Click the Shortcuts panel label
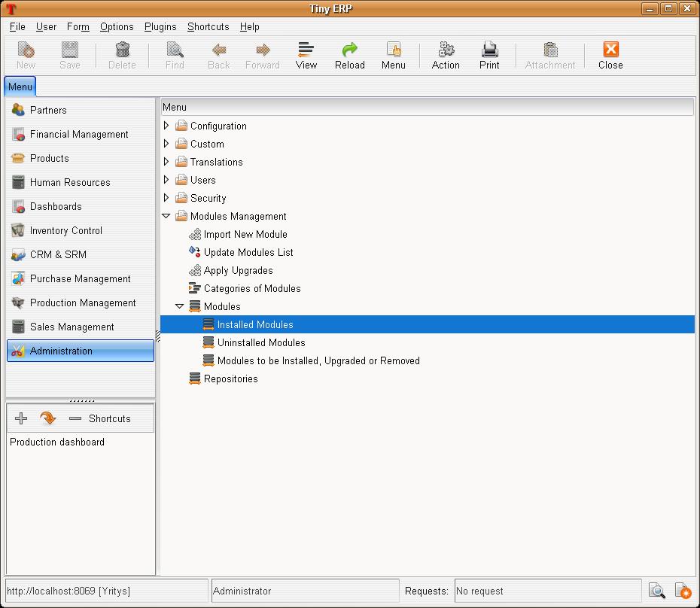 click(x=109, y=418)
